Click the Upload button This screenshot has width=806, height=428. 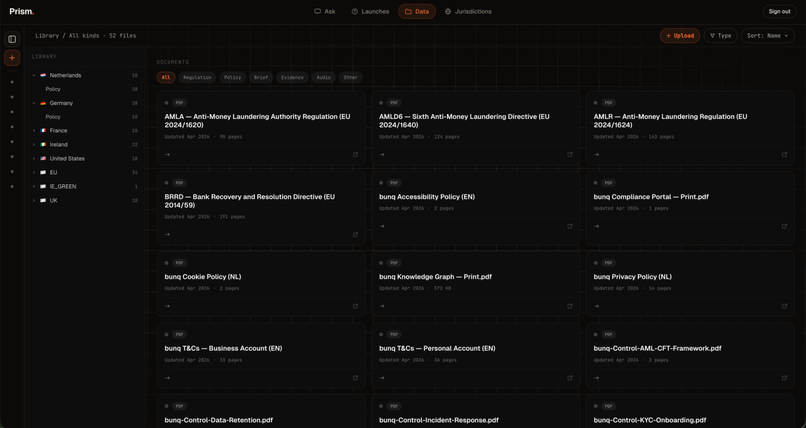(680, 36)
